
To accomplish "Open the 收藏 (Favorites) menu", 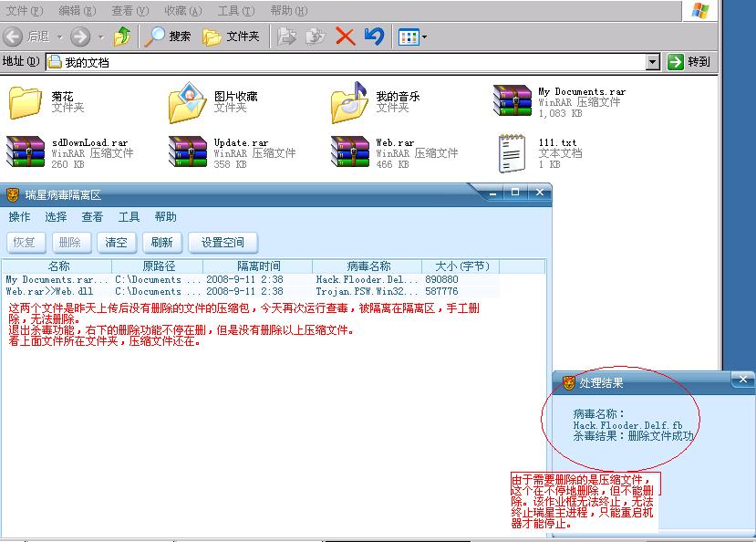I will click(x=183, y=11).
